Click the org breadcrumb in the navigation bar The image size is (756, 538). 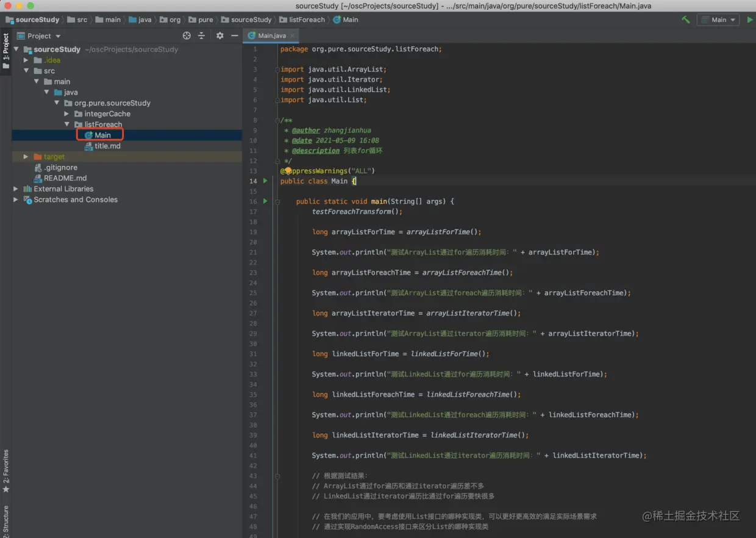pos(170,20)
